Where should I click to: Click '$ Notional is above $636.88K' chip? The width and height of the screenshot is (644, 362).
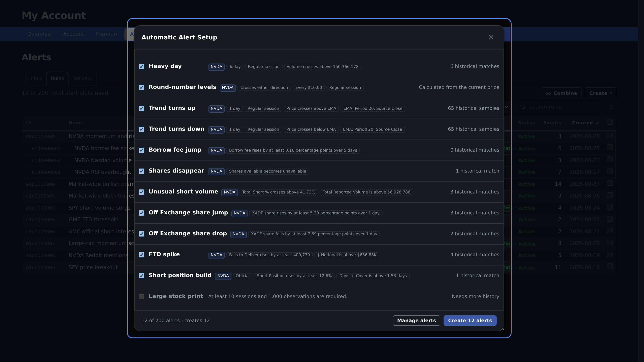point(347,255)
